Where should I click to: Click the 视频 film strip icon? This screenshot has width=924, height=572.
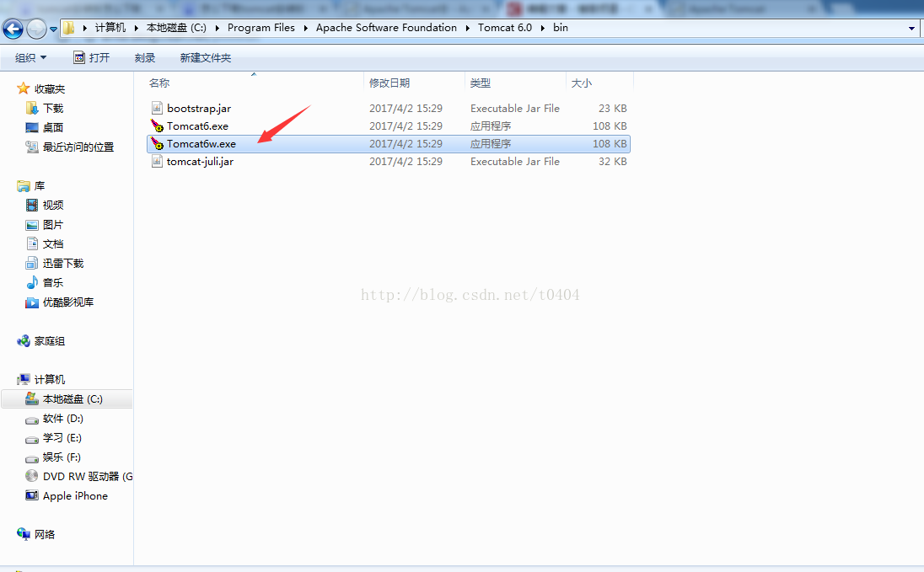[x=32, y=205]
